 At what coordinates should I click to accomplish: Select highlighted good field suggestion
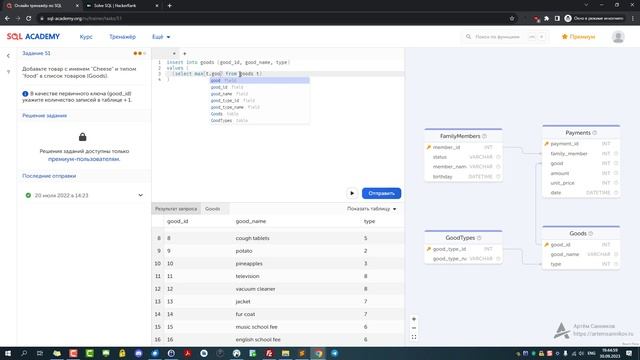(x=260, y=80)
